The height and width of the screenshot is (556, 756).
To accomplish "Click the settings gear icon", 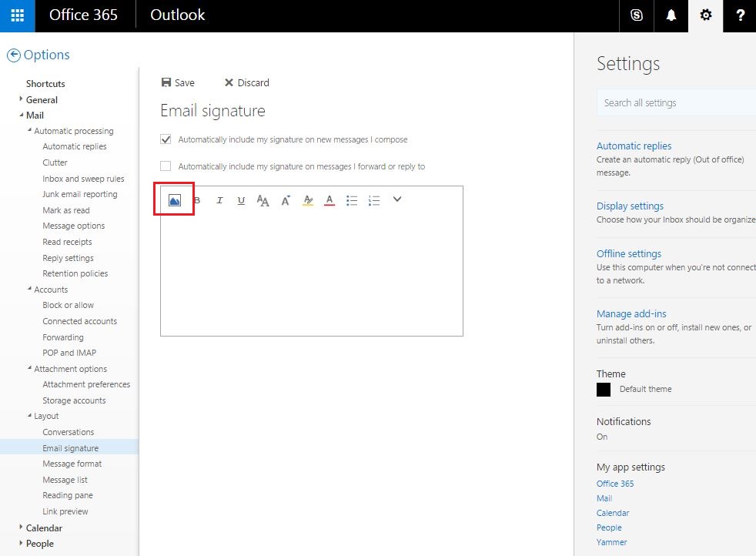I will (705, 15).
